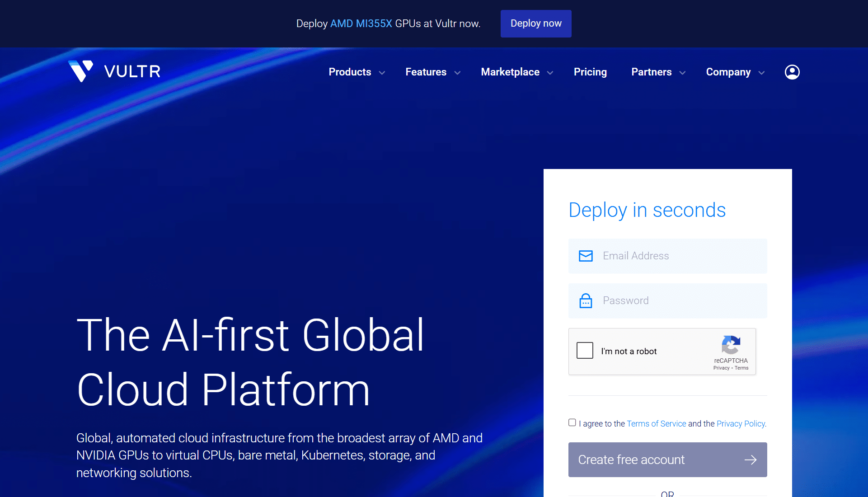The height and width of the screenshot is (497, 868).
Task: Click the envelope icon in email field
Action: coord(586,256)
